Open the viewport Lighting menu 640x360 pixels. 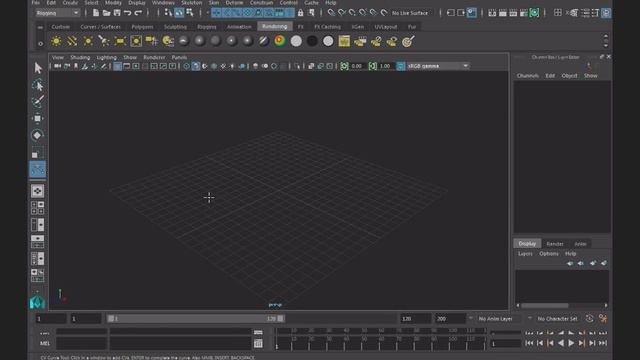pyautogui.click(x=107, y=58)
